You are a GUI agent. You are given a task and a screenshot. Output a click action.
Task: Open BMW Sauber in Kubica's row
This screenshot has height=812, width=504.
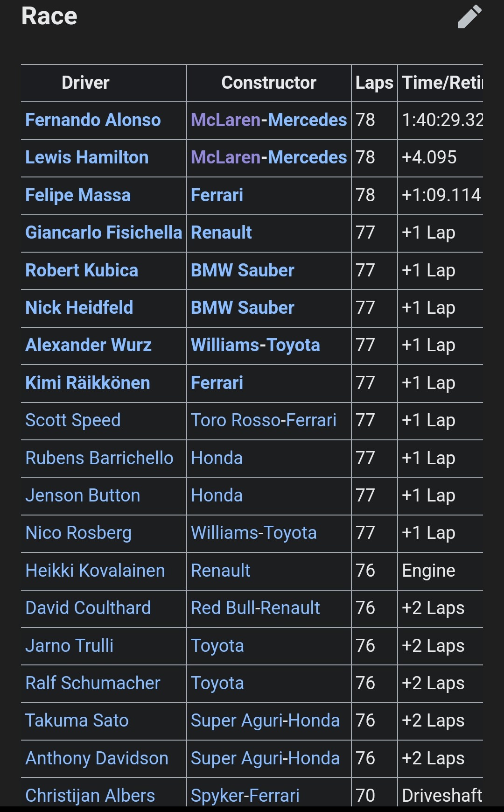pos(243,270)
